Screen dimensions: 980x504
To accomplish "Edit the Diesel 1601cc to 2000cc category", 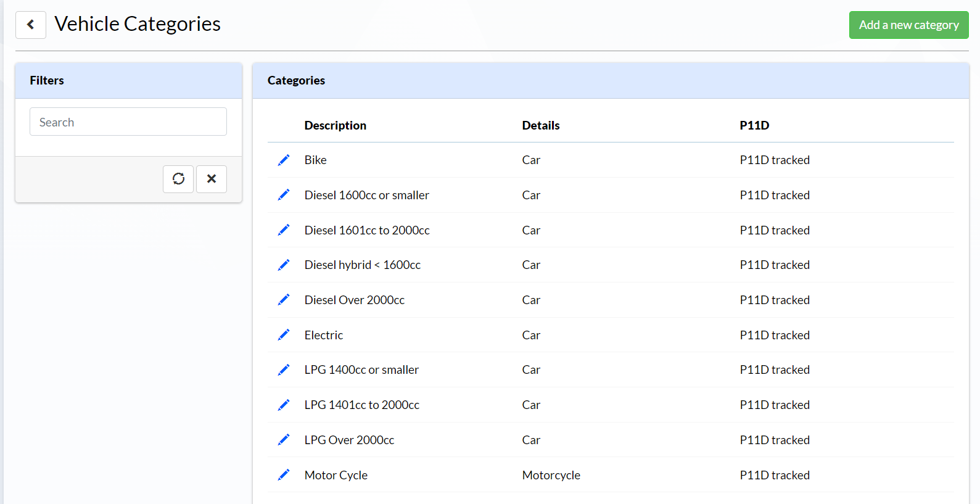I will [284, 230].
